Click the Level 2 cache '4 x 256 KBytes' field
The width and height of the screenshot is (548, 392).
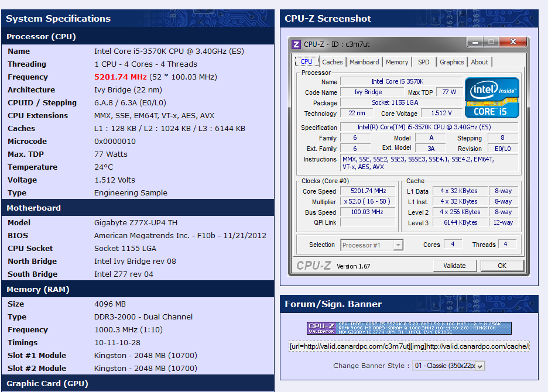460,212
